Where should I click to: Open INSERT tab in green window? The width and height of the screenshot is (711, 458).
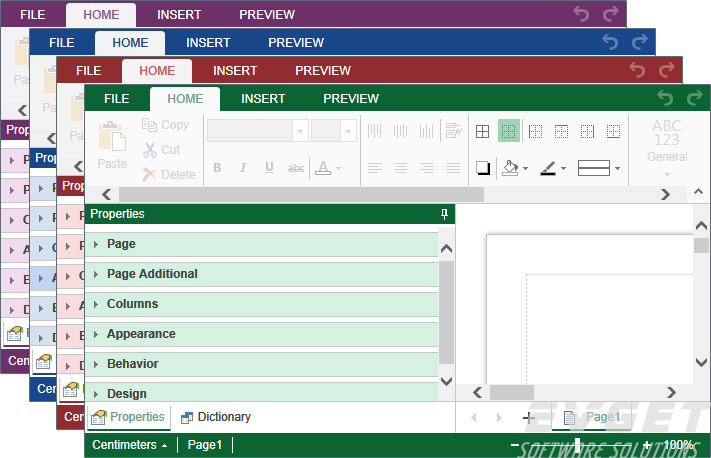[x=263, y=98]
